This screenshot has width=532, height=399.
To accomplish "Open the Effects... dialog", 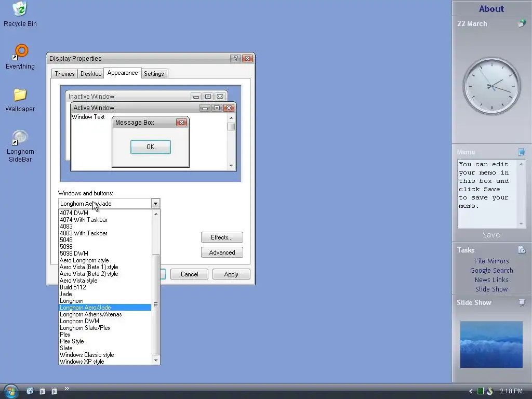I will point(222,237).
